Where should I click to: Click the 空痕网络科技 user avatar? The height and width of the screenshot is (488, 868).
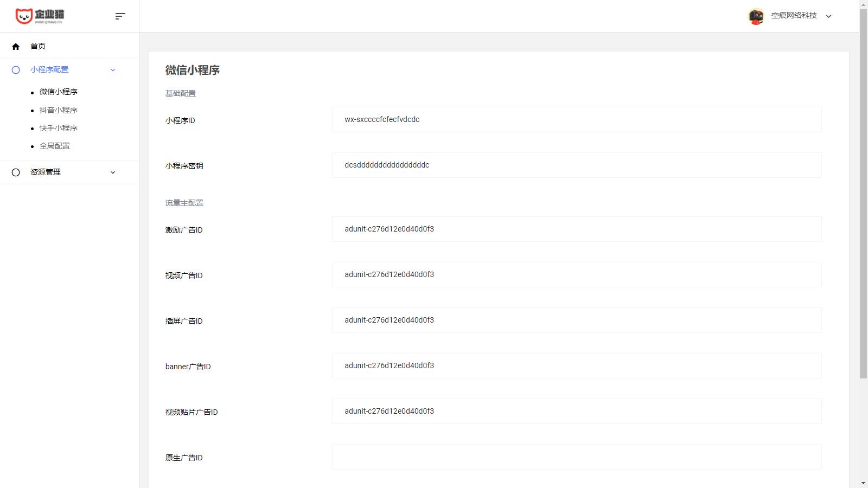click(756, 16)
